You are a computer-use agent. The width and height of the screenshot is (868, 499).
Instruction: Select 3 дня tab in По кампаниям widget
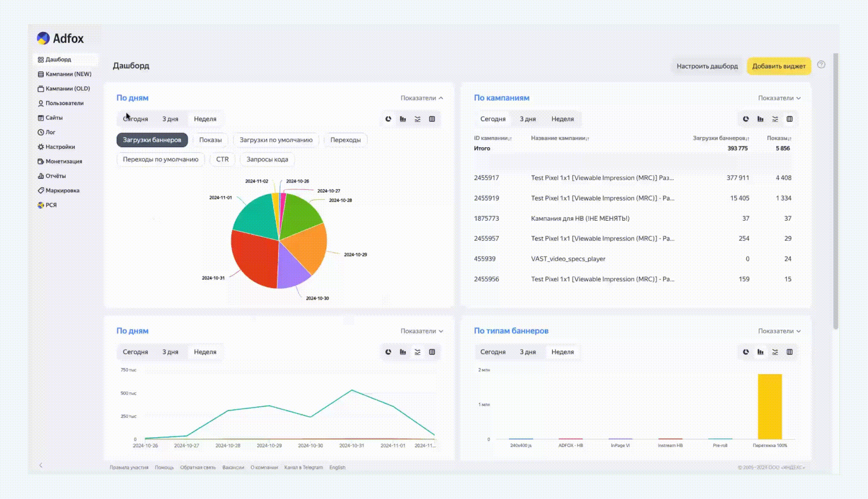coord(527,119)
